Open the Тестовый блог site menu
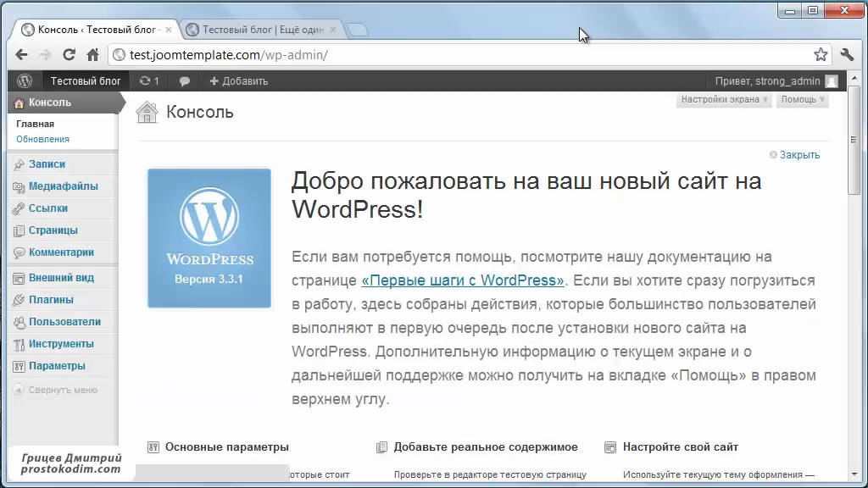This screenshot has height=488, width=868. (x=86, y=81)
